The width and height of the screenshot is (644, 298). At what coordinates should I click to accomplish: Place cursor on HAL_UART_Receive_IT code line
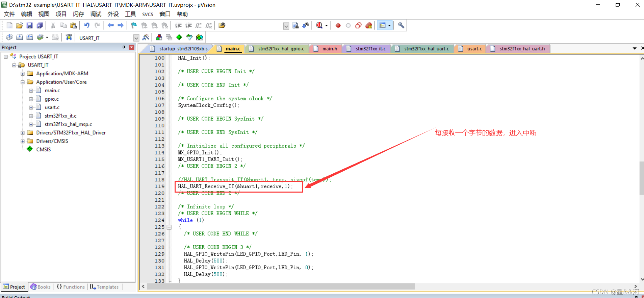[x=235, y=187]
